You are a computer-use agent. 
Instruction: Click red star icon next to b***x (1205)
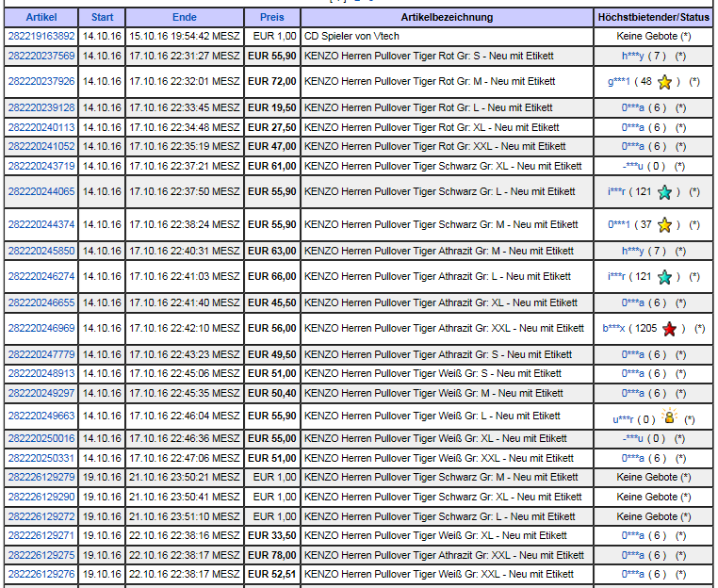coord(669,329)
